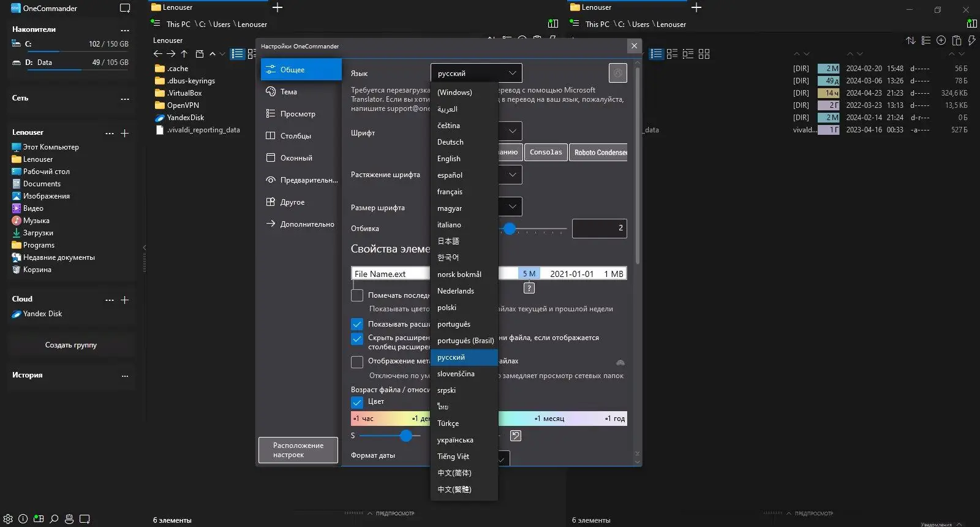Open search magnifier in bottom bar

pos(54,519)
